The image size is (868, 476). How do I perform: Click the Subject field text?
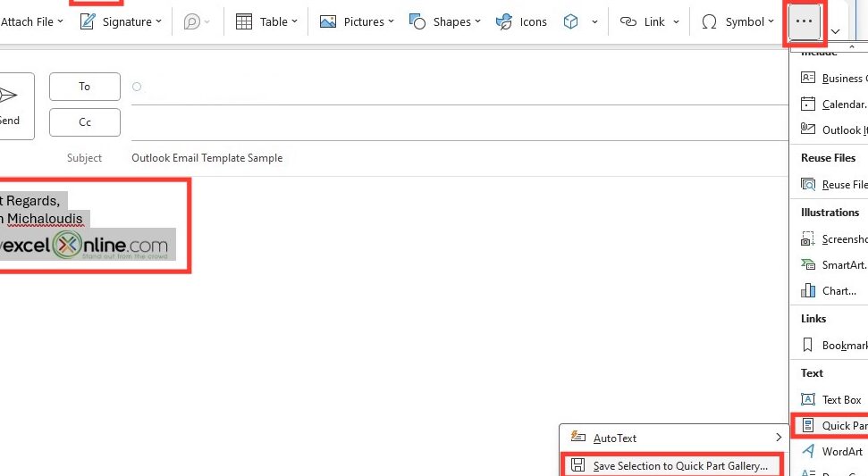[x=207, y=157]
